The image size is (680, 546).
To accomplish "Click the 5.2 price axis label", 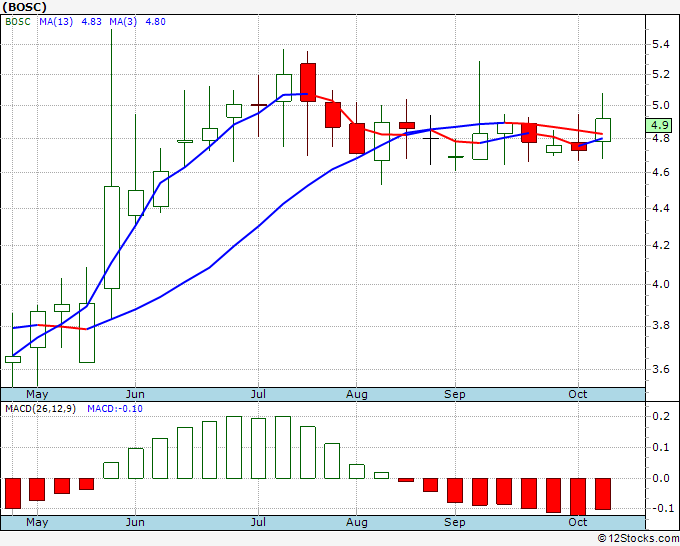I will [x=660, y=75].
